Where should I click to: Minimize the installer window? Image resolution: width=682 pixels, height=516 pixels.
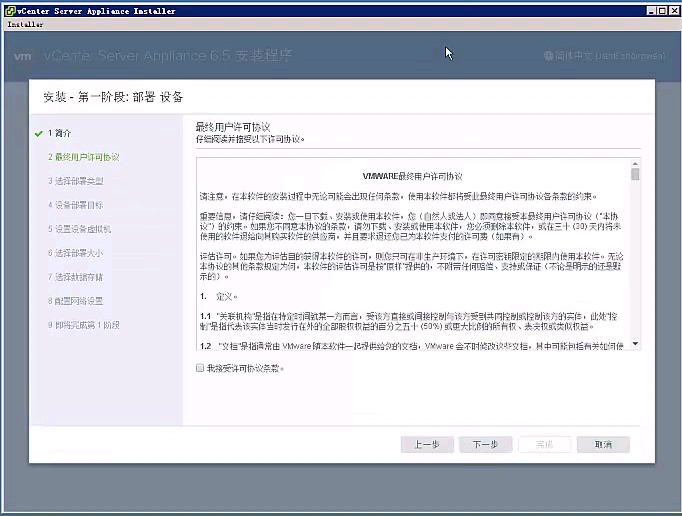(651, 11)
